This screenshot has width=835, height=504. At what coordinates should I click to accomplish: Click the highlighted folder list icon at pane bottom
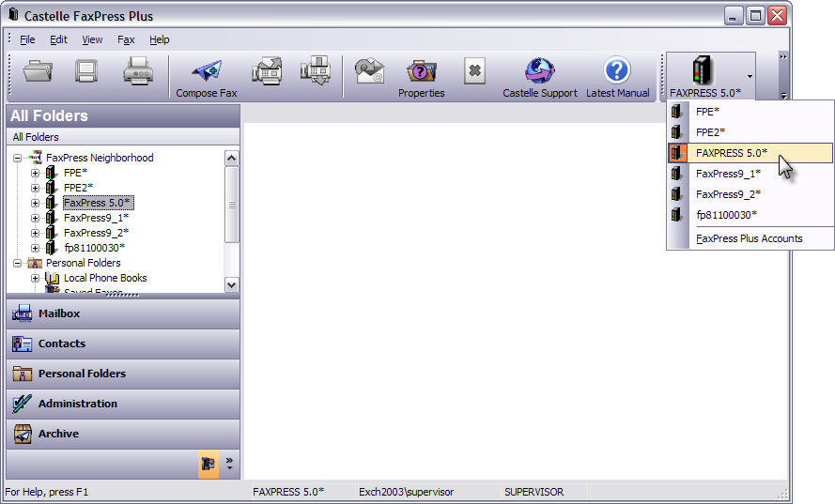tap(209, 464)
